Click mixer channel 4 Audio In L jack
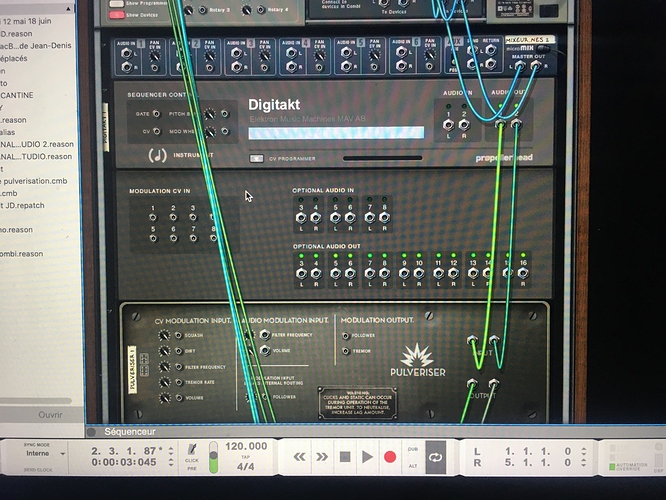 pyautogui.click(x=291, y=53)
